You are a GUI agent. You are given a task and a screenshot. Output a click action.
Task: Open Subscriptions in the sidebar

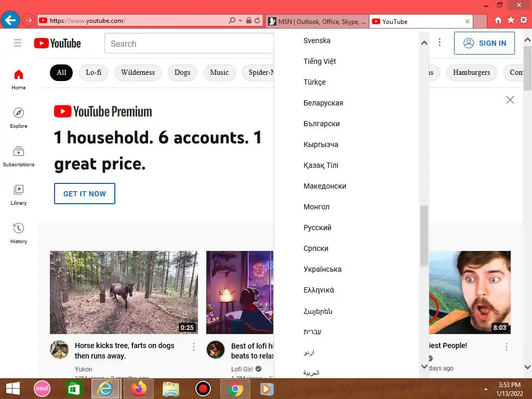(19, 156)
